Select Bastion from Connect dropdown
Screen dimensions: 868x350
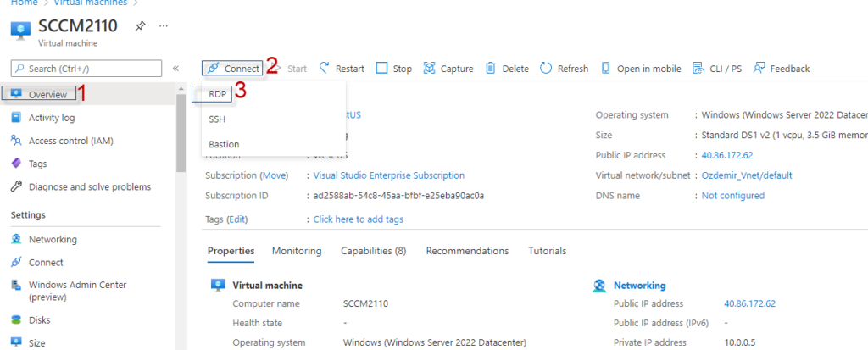(x=224, y=144)
